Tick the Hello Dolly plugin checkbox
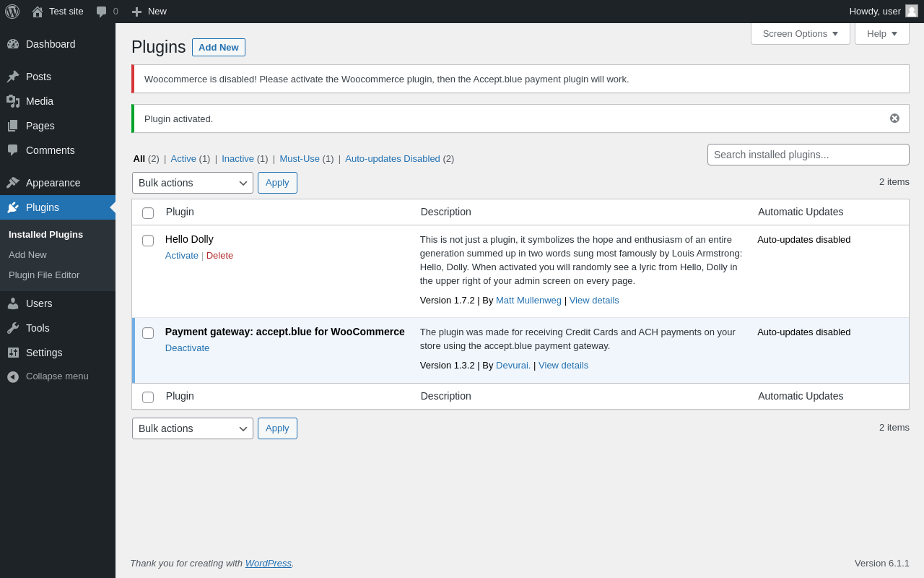The height and width of the screenshot is (578, 924). 148,241
